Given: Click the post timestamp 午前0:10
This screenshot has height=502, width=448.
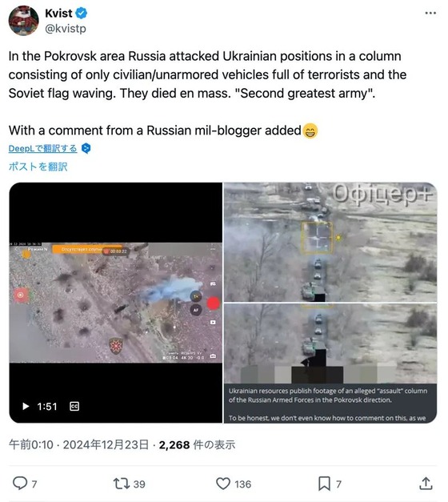Looking at the screenshot, I should coord(31,444).
